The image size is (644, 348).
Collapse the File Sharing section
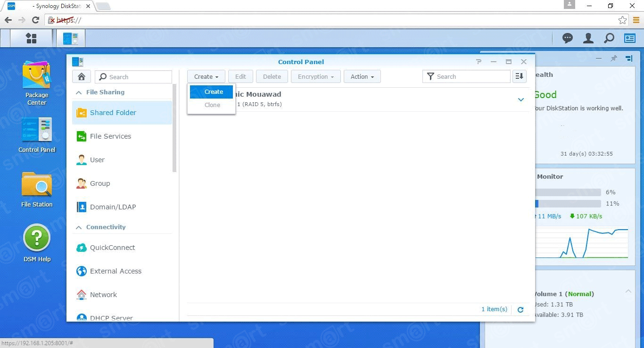(x=79, y=92)
